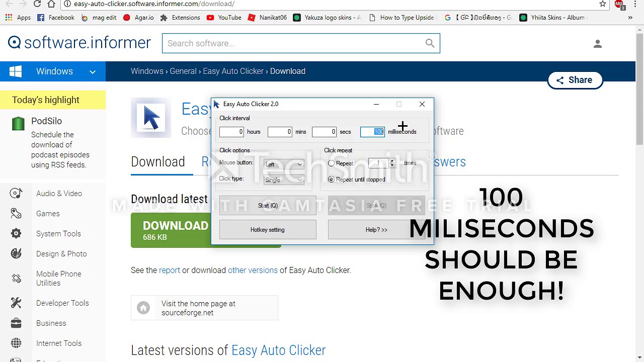Go to General in the breadcrumb
The height and width of the screenshot is (362, 644).
pyautogui.click(x=183, y=71)
